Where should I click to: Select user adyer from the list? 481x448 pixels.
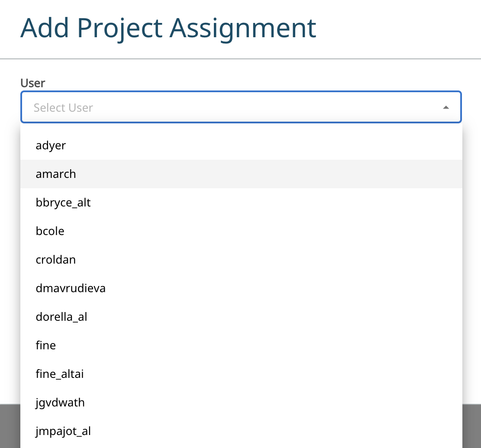coord(51,145)
